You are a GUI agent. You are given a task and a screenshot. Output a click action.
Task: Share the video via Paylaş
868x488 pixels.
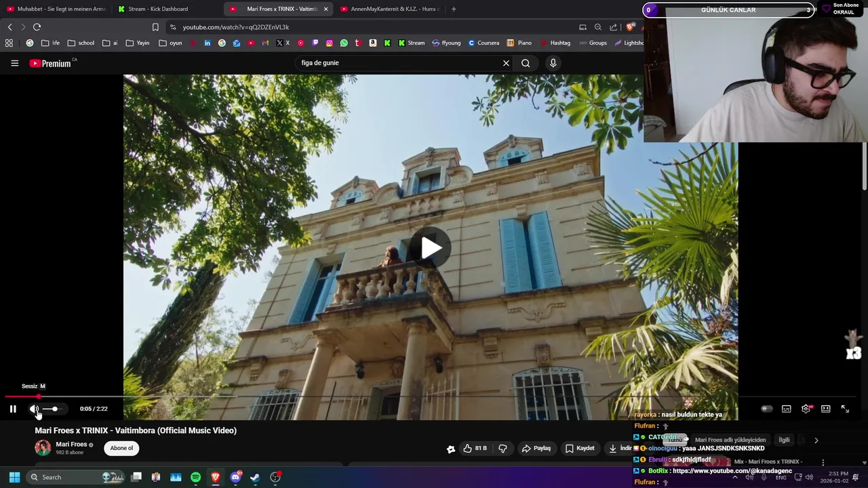(536, 448)
